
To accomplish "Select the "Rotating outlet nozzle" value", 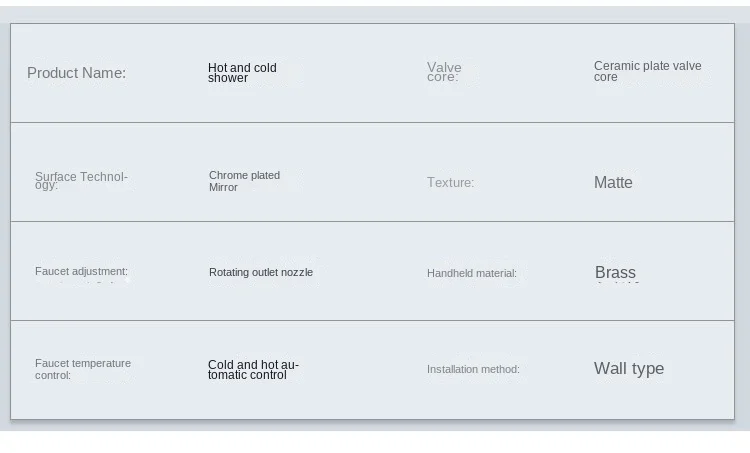I will click(261, 272).
